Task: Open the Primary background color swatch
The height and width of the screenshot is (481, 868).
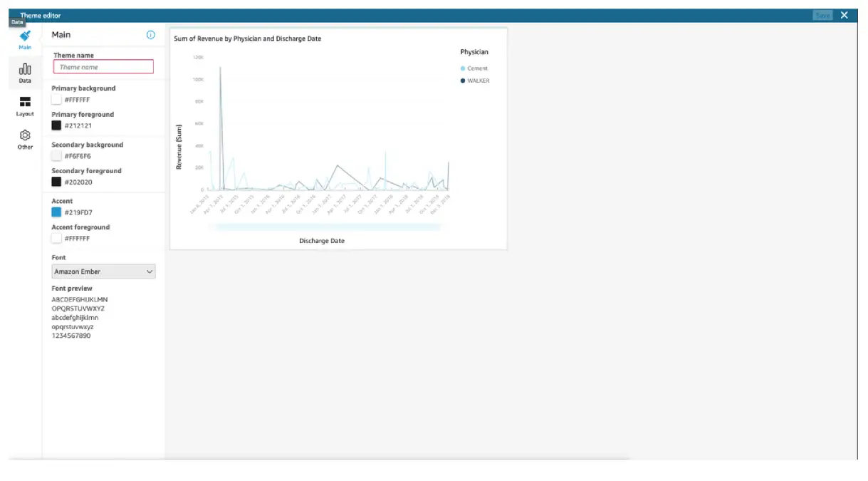Action: point(56,100)
